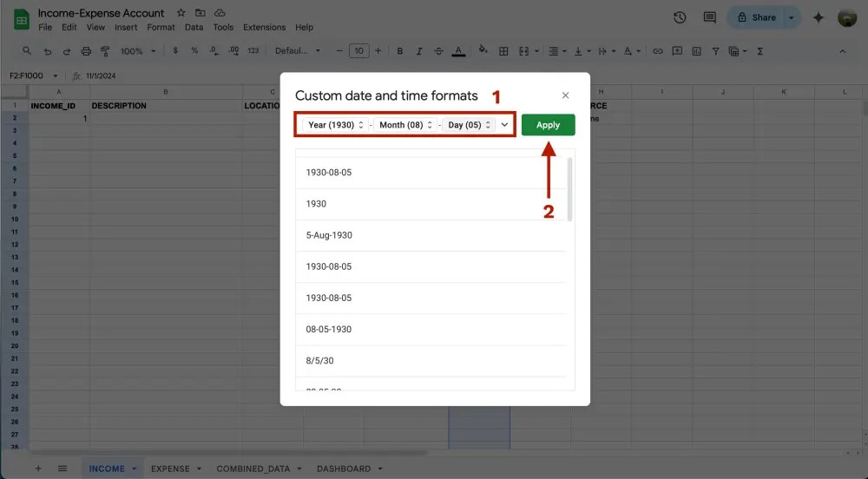Viewport: 868px width, 479px height.
Task: Click the format list scrollbar
Action: tap(570, 189)
